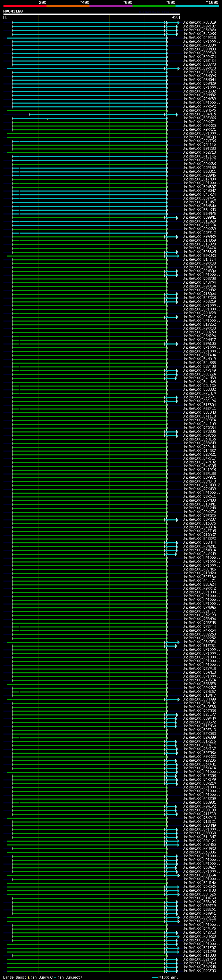Click label UniRef100_Q2HV89
This screenshot has height=980, width=222.
coord(199,99)
